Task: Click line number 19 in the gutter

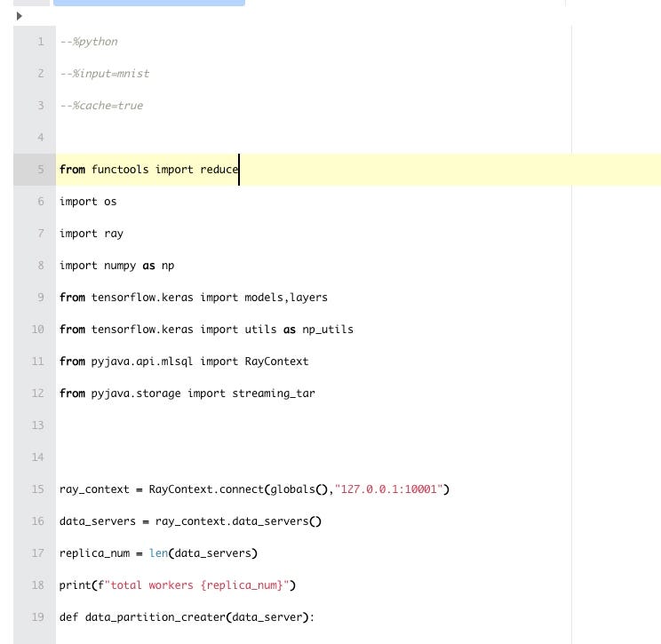Action: pyautogui.click(x=38, y=617)
